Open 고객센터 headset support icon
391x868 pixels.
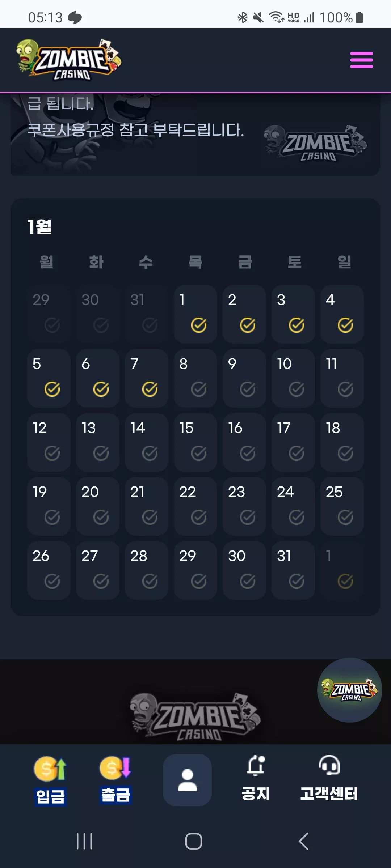click(329, 765)
